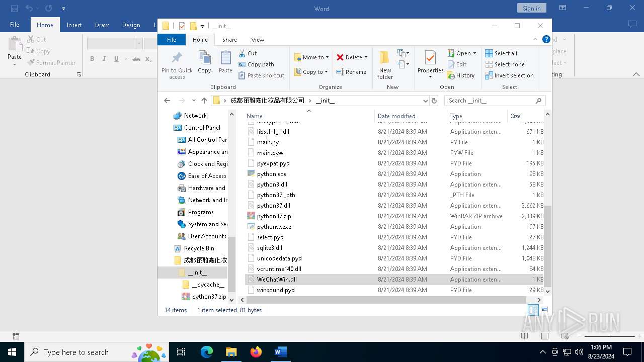Open Word font name dropdown

(x=139, y=44)
